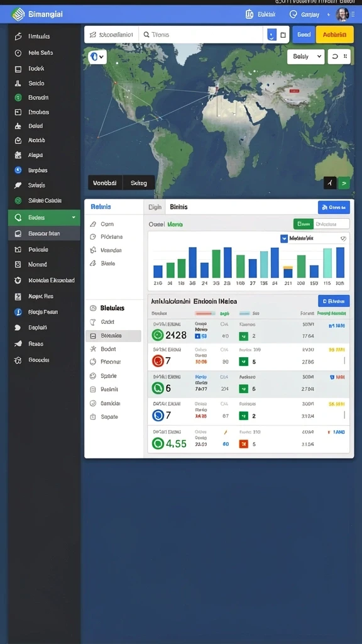
Task: Switch to the Digin tab
Action: click(x=155, y=207)
